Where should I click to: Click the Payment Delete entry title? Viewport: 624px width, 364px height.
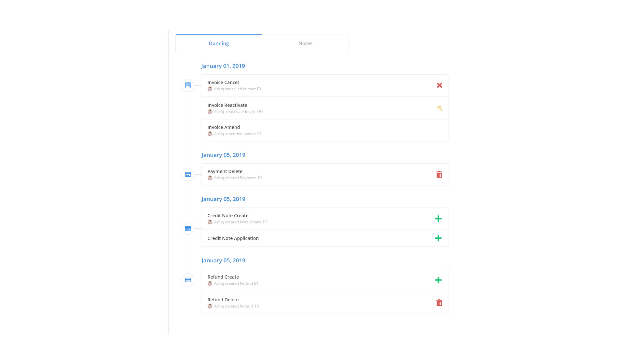pos(225,171)
